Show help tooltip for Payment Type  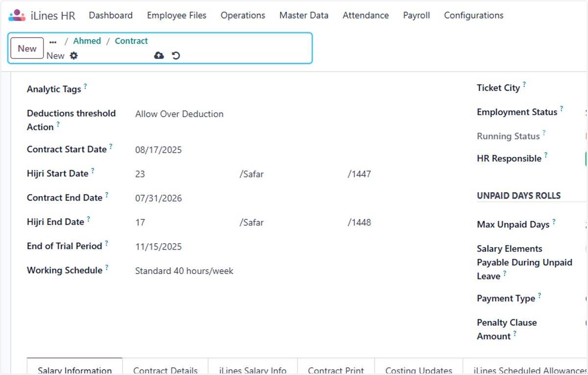pos(539,296)
